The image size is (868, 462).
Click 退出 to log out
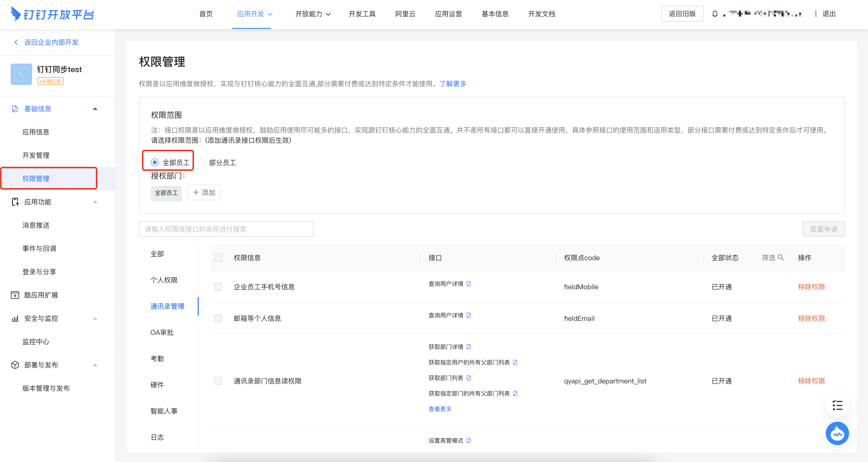829,14
